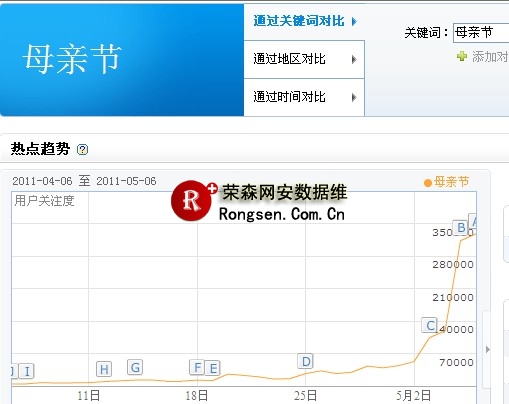Open the help icon next to 热点趋势
This screenshot has width=509, height=404.
point(82,149)
